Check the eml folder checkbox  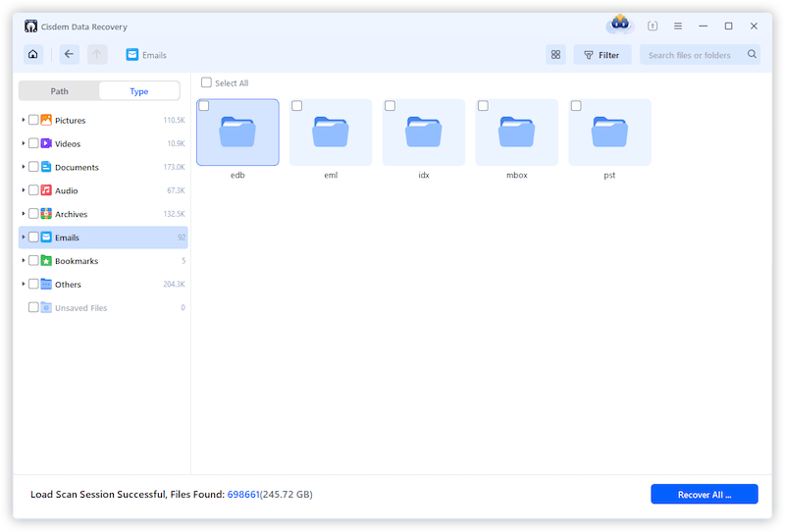click(297, 106)
